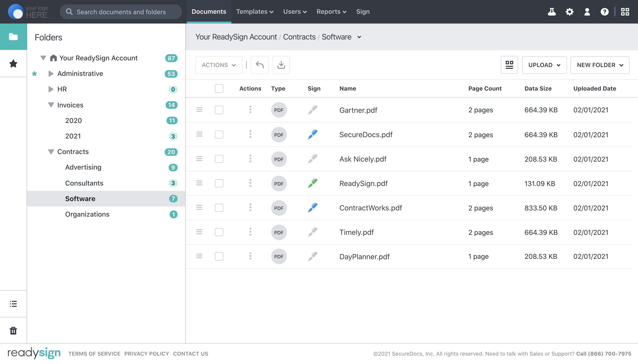Open the labs flask icon
Viewport: 638px width, 364px height.
pyautogui.click(x=552, y=12)
